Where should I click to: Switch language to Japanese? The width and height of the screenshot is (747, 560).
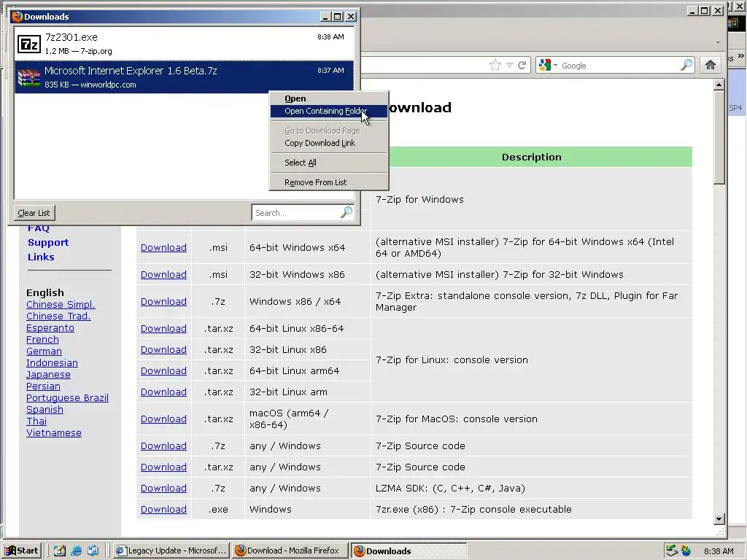pos(48,374)
